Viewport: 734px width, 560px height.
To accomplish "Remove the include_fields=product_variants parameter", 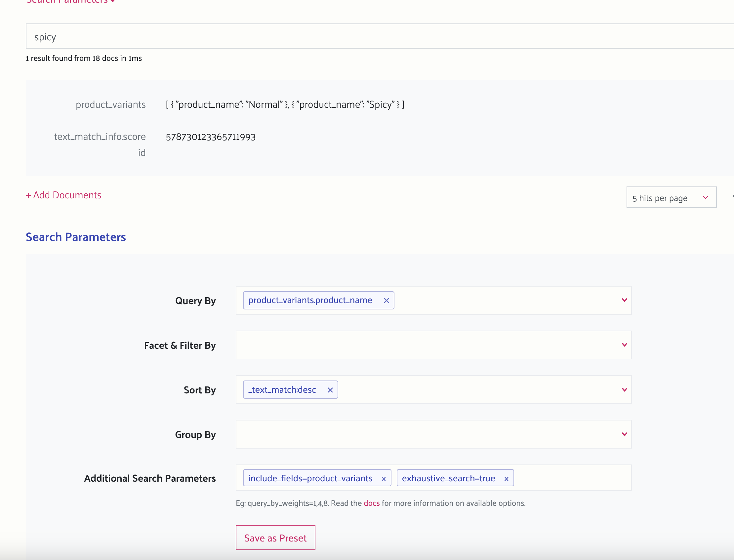I will tap(384, 478).
